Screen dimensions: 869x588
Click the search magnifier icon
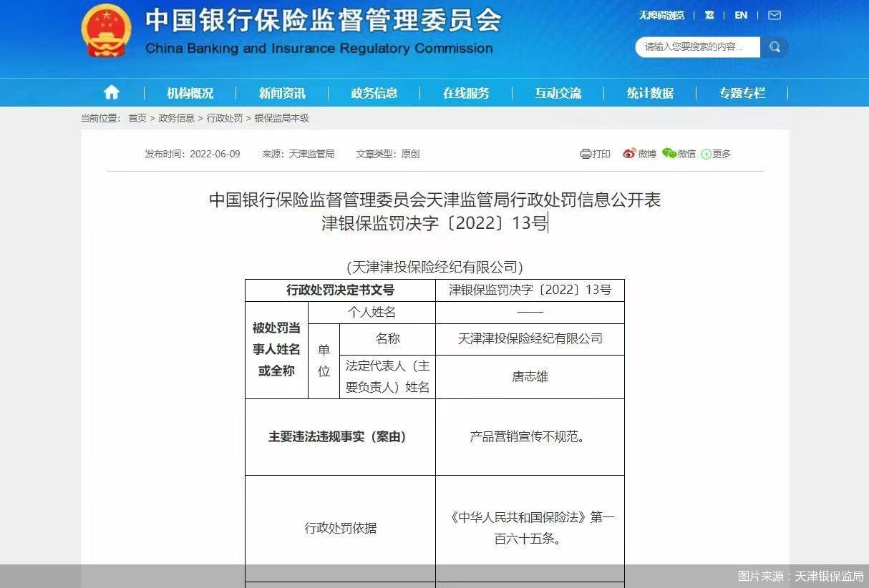click(775, 46)
